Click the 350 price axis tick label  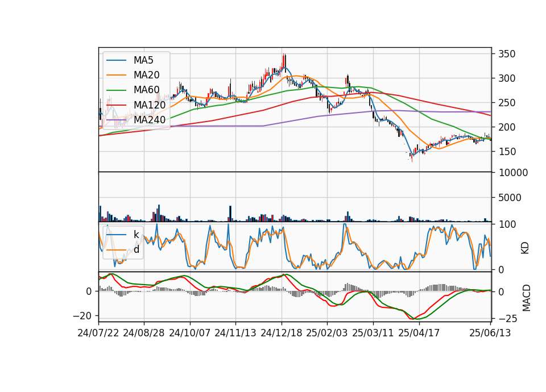click(x=507, y=54)
